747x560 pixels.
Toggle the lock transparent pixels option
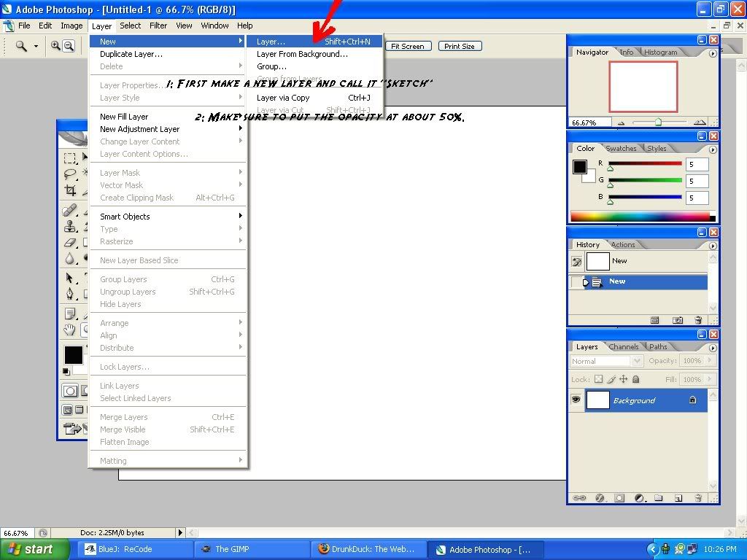599,379
